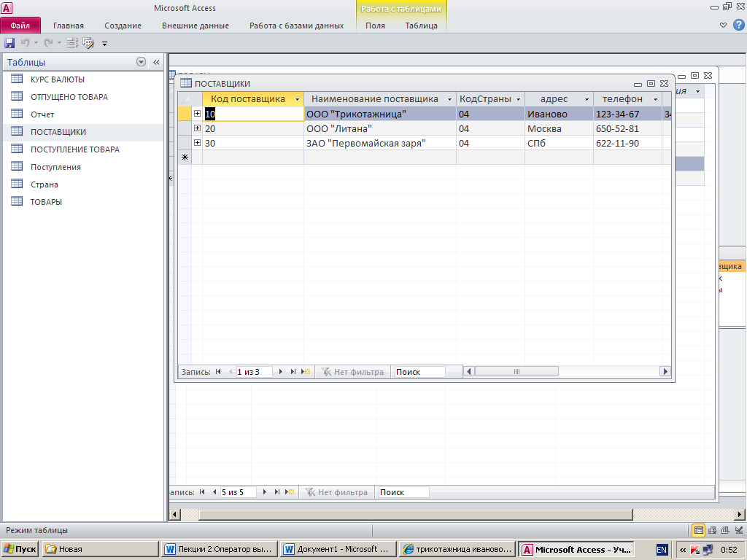Click Нет фильтра button in ПОСТАВЩИКИ window
This screenshot has height=560, width=747.
pos(352,372)
